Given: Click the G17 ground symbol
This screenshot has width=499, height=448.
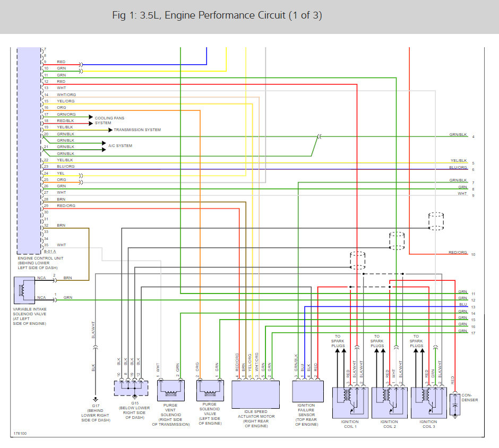Looking at the screenshot, I should click(95, 399).
